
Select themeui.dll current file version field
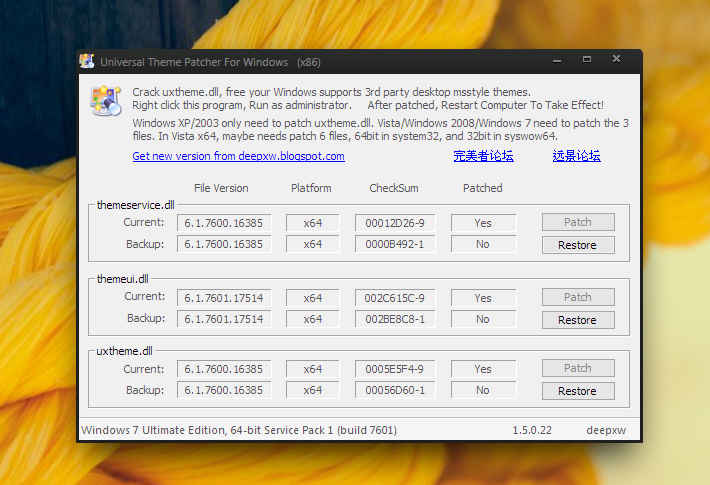tap(224, 298)
